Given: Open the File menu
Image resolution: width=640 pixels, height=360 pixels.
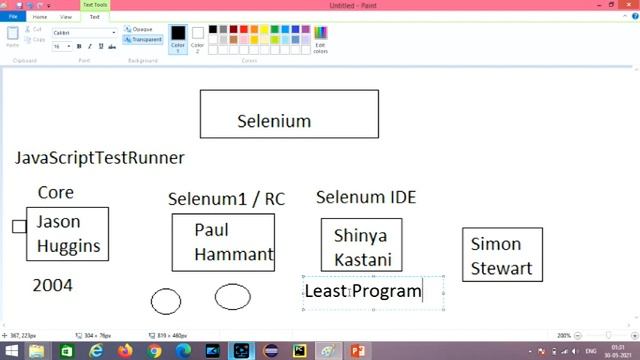Looking at the screenshot, I should pyautogui.click(x=13, y=17).
